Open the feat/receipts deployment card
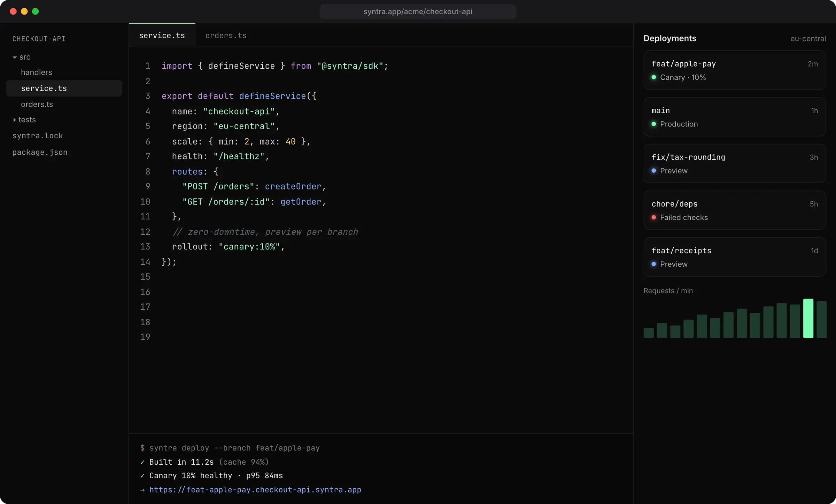Image resolution: width=836 pixels, height=504 pixels. (735, 257)
